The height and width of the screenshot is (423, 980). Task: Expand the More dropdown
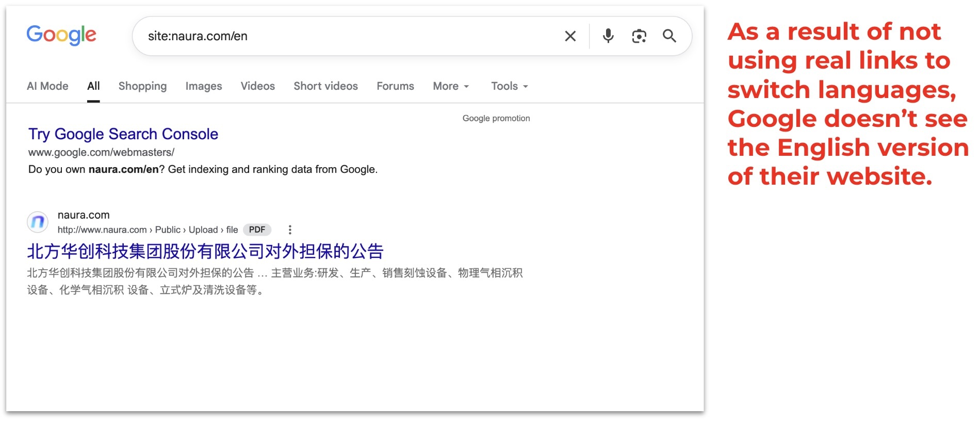click(x=451, y=86)
